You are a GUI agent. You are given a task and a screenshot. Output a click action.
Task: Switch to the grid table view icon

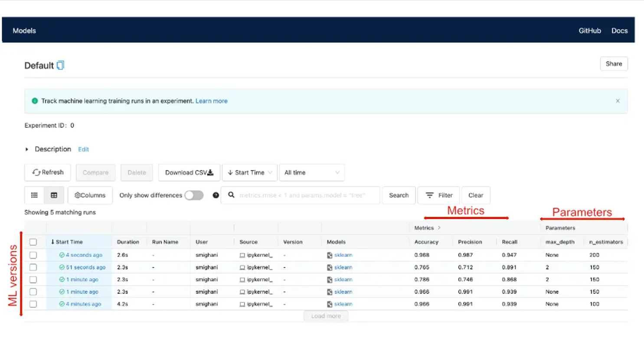pos(54,195)
